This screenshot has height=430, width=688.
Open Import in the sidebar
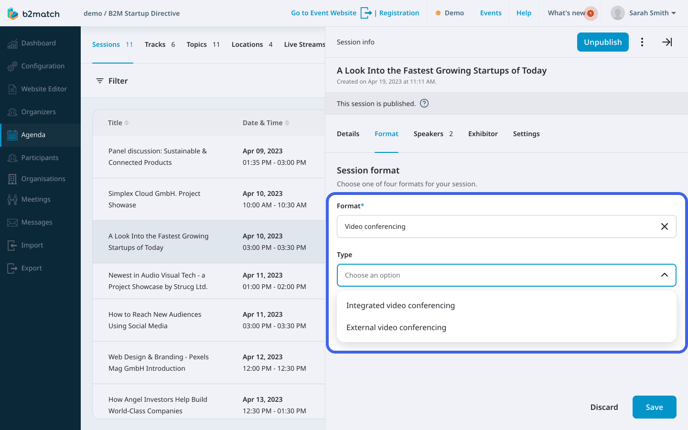[32, 245]
